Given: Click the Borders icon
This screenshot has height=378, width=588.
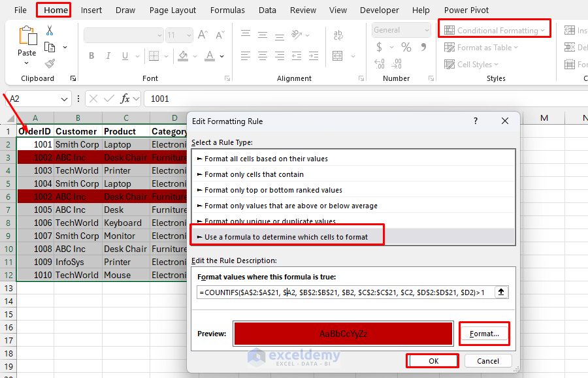Looking at the screenshot, I should (154, 56).
